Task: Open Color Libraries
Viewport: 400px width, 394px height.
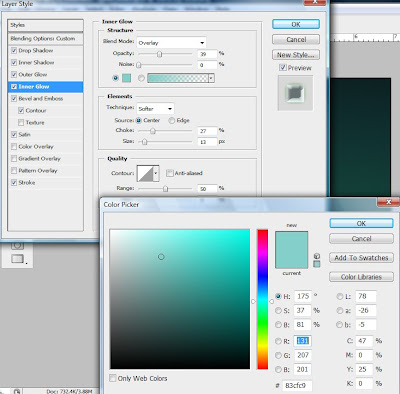Action: point(361,277)
